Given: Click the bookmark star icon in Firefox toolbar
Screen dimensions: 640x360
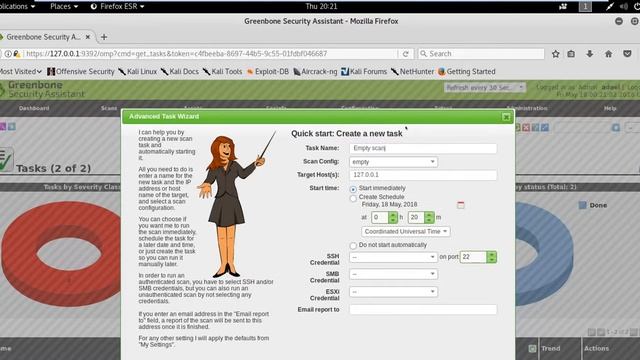Looking at the screenshot, I should [556, 54].
